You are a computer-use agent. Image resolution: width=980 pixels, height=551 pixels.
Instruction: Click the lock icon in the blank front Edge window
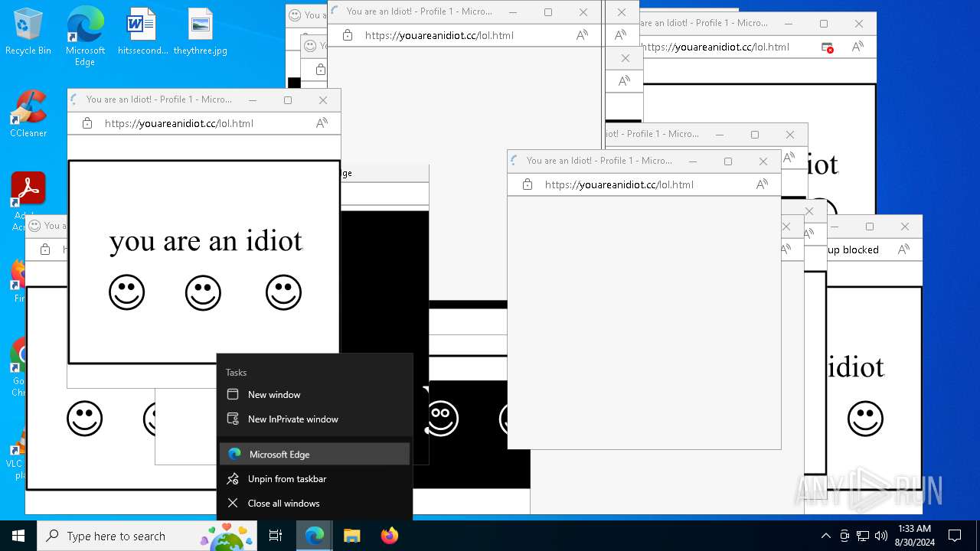click(528, 184)
